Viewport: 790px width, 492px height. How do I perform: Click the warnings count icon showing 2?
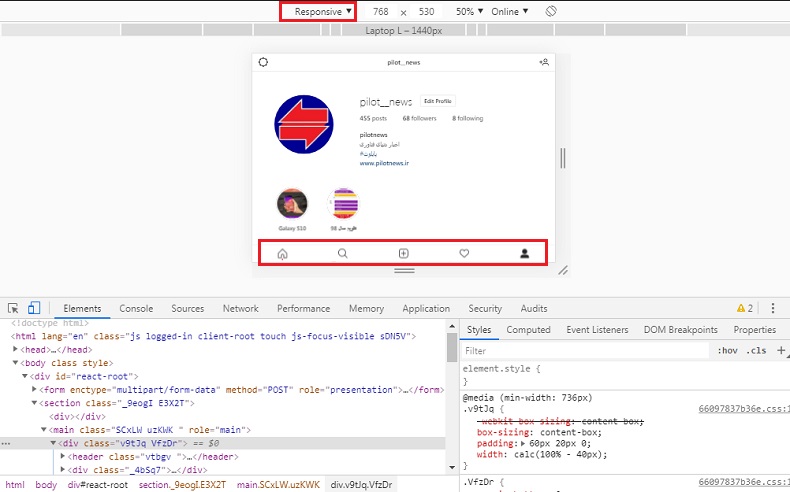tap(745, 308)
